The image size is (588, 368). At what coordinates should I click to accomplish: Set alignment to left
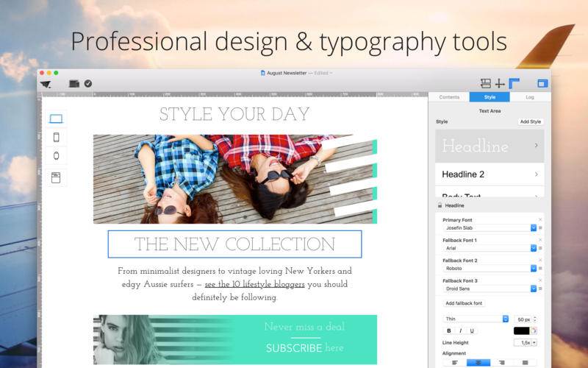(455, 363)
